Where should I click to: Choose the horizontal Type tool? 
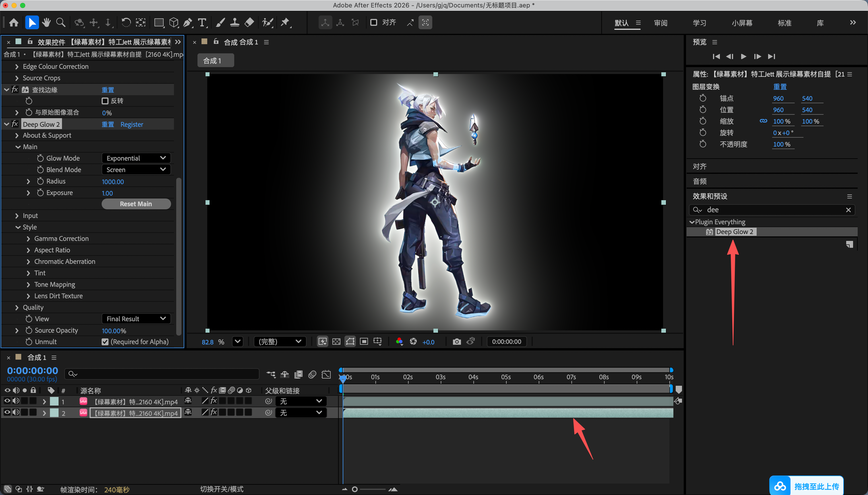pos(202,22)
